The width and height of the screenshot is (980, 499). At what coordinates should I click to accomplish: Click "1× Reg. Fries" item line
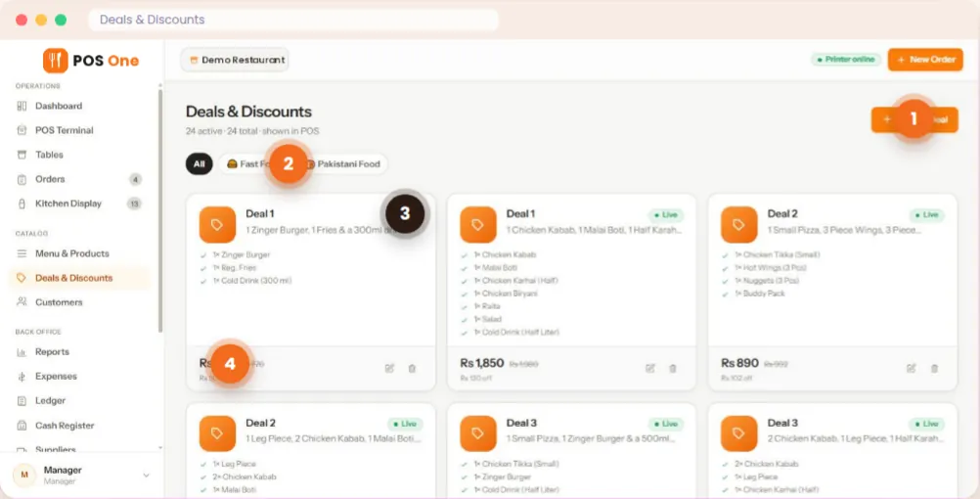click(x=235, y=268)
